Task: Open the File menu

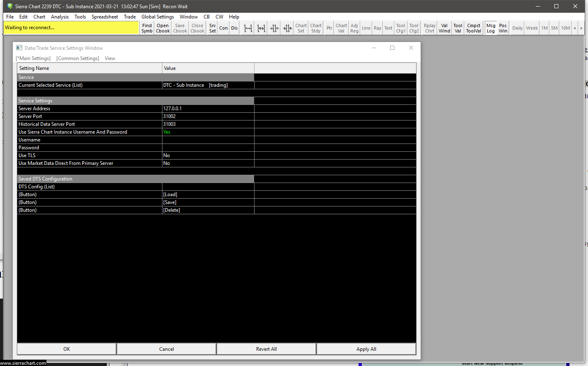Action: tap(10, 17)
